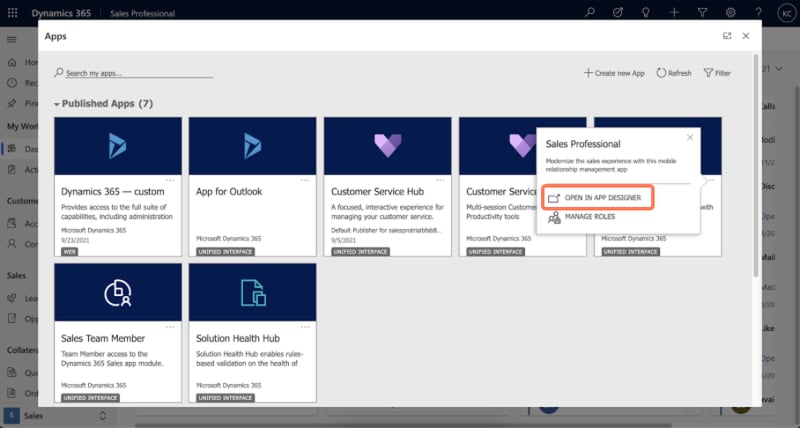The height and width of the screenshot is (428, 800).
Task: Click the Quotes icon in sidebar
Action: coord(12,372)
